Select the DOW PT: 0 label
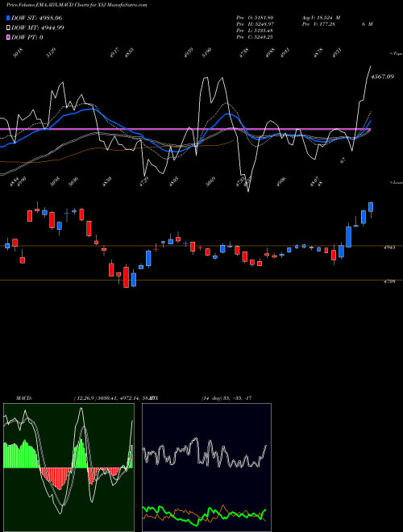 [27, 37]
